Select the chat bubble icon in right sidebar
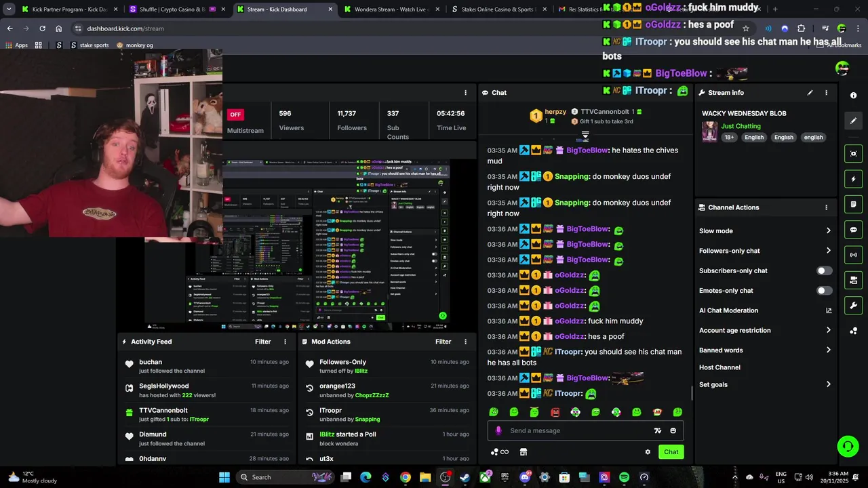The height and width of the screenshot is (488, 868). [854, 230]
